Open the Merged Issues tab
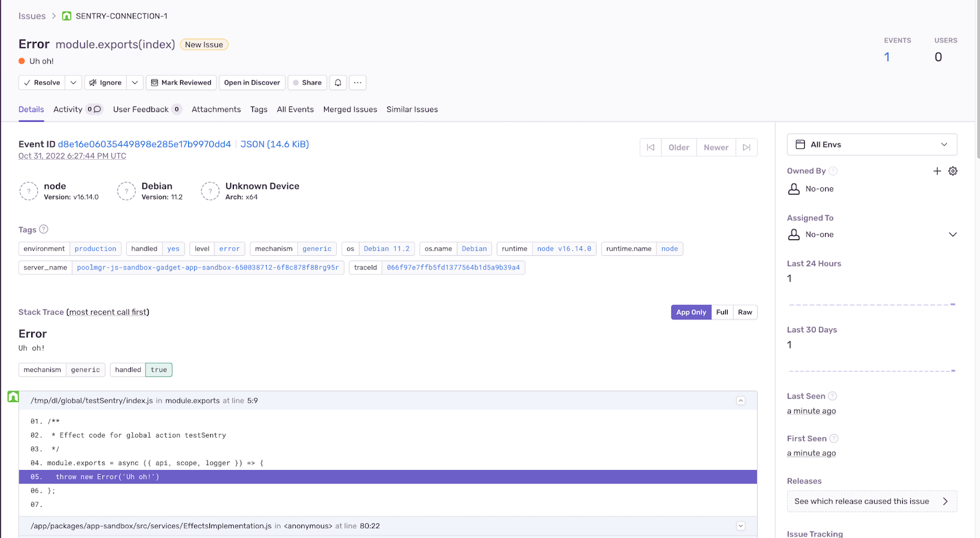 pos(350,110)
